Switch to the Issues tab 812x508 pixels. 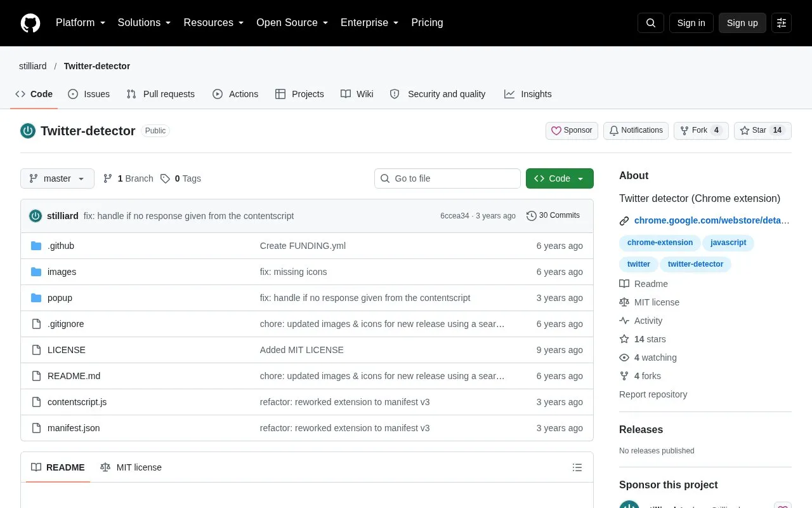(89, 94)
